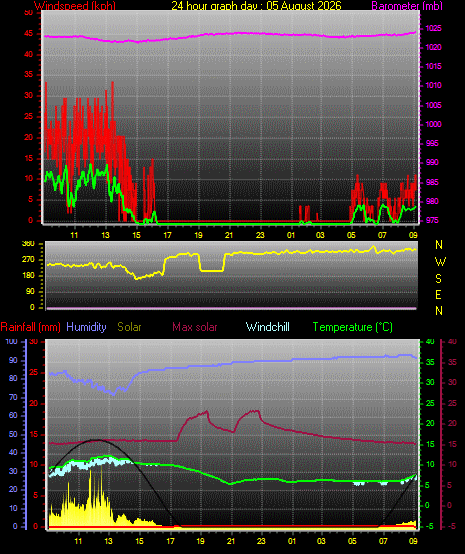The image size is (465, 554).
Task: Select the Rainfall (mm) legend label
Action: [30, 327]
